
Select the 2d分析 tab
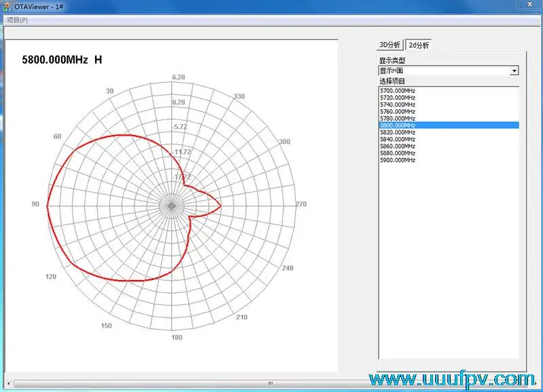point(418,45)
